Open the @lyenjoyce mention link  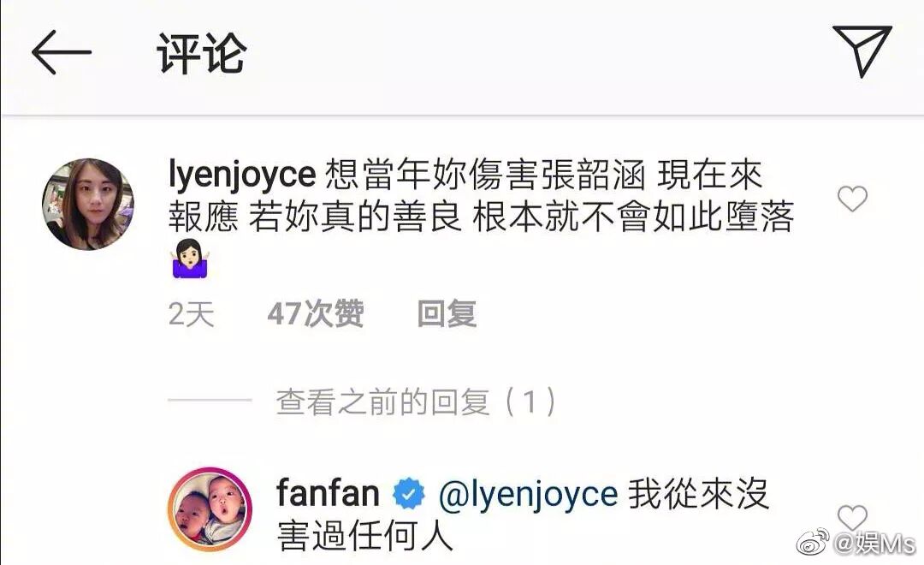pos(528,494)
